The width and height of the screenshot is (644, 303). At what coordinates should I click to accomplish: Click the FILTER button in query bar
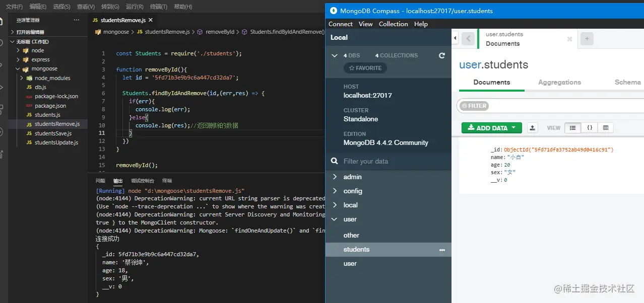pos(474,106)
